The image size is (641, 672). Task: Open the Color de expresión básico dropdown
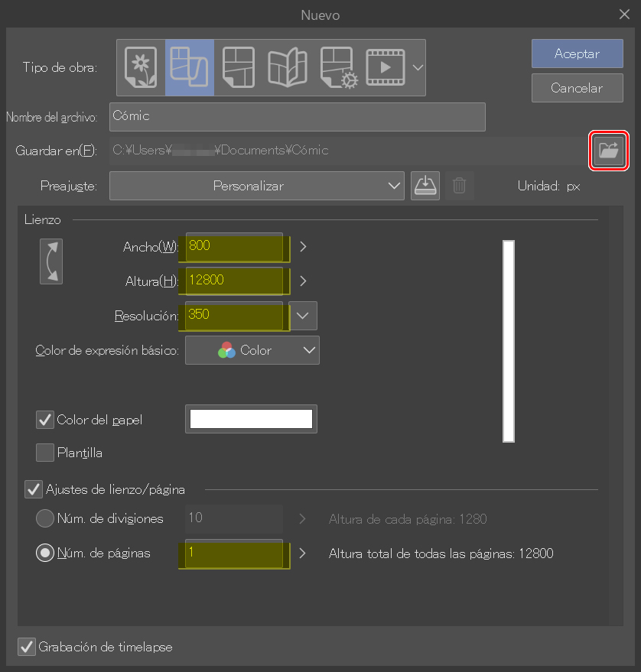pyautogui.click(x=252, y=350)
